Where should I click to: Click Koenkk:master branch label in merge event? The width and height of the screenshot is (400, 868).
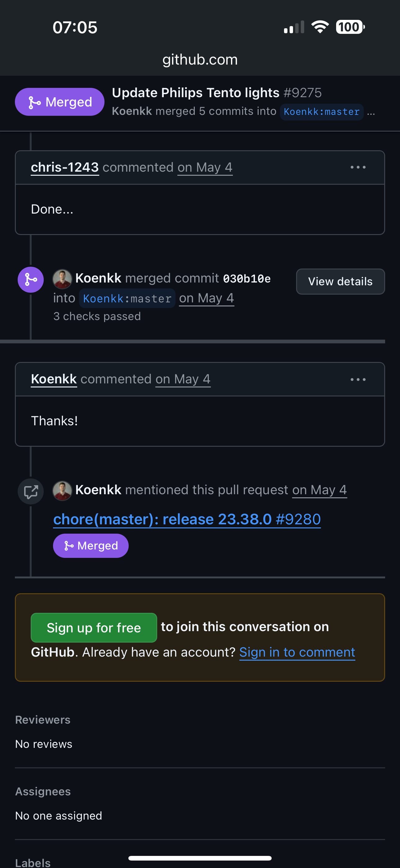[x=127, y=299]
